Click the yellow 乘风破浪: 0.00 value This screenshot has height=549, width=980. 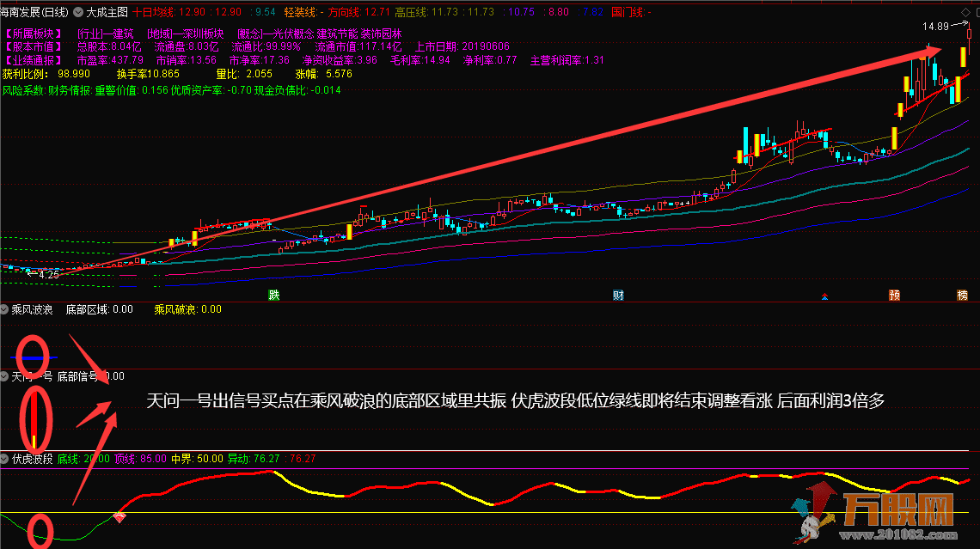187,309
